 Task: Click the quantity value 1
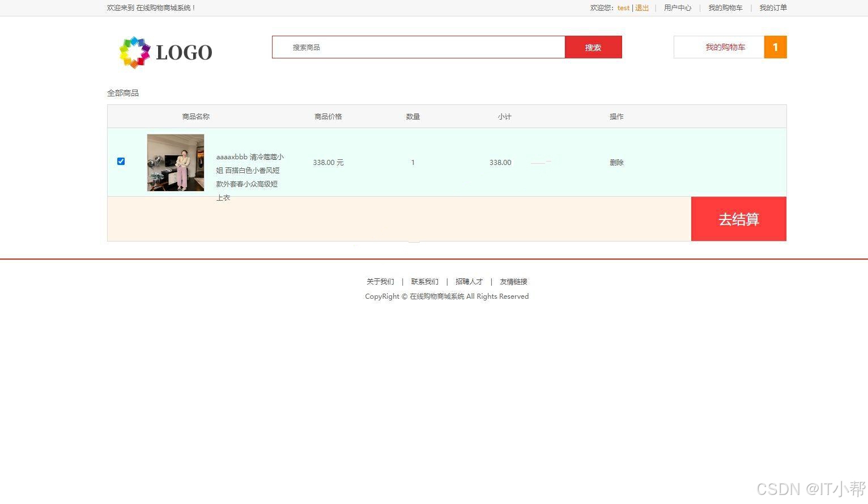(x=413, y=163)
